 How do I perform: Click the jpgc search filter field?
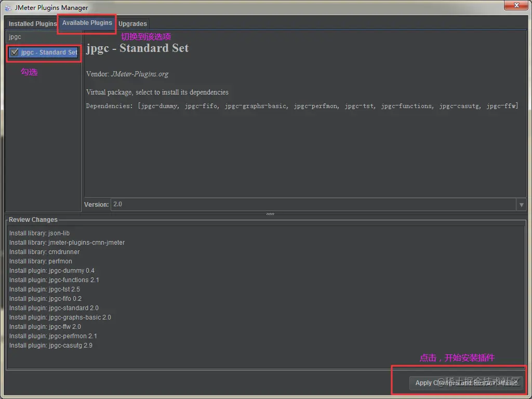pyautogui.click(x=44, y=37)
